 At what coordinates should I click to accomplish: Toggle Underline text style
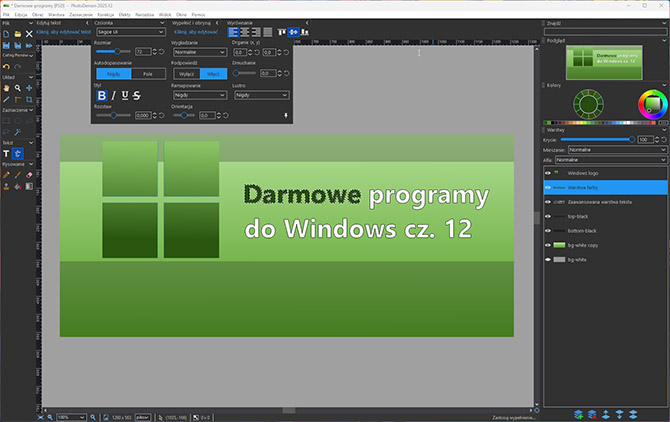pos(125,96)
